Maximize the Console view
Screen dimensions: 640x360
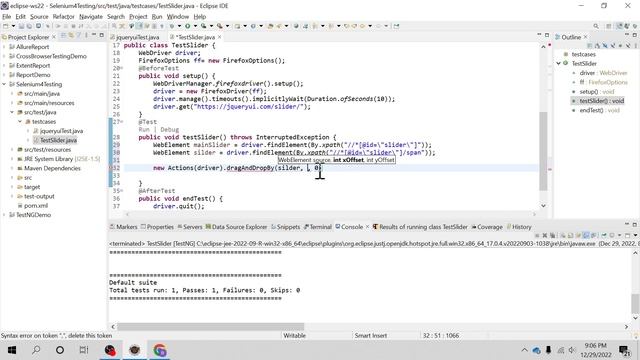click(635, 224)
